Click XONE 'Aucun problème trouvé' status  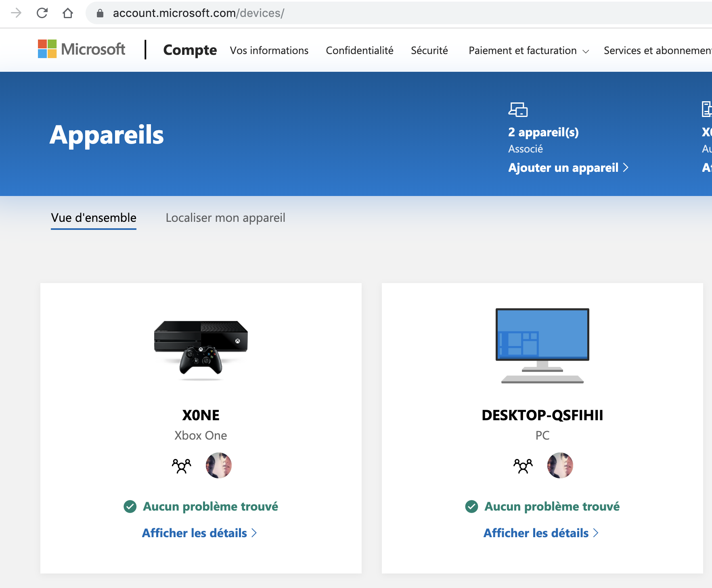[x=210, y=507]
